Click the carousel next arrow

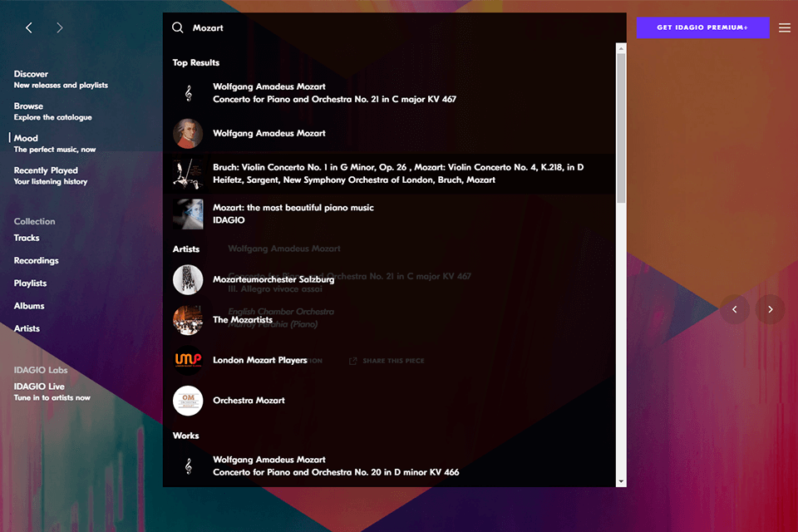(x=770, y=309)
